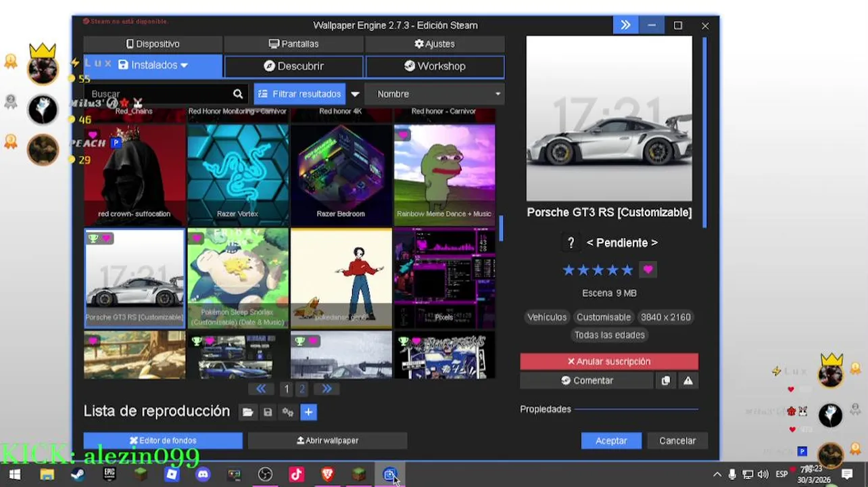Open Epic Games from the taskbar
868x487 pixels.
(x=110, y=475)
